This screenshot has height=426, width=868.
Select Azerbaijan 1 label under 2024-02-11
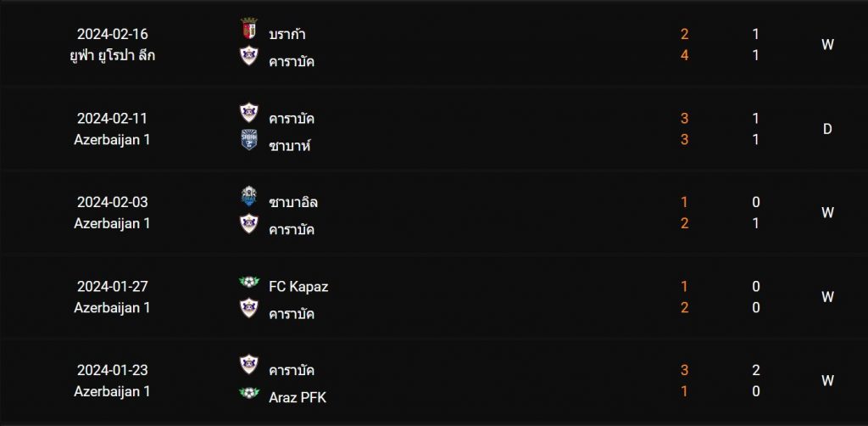coord(113,140)
